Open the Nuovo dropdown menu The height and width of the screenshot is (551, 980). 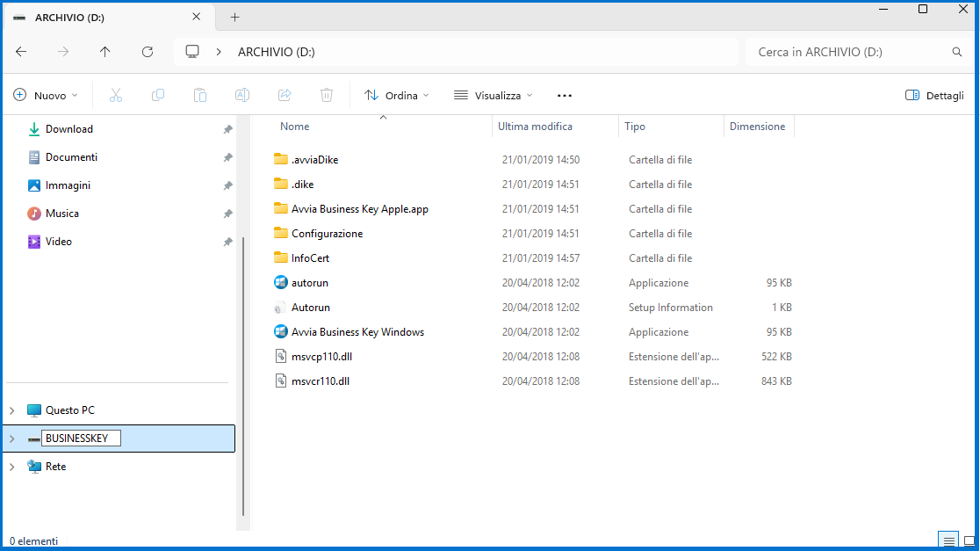click(x=46, y=95)
